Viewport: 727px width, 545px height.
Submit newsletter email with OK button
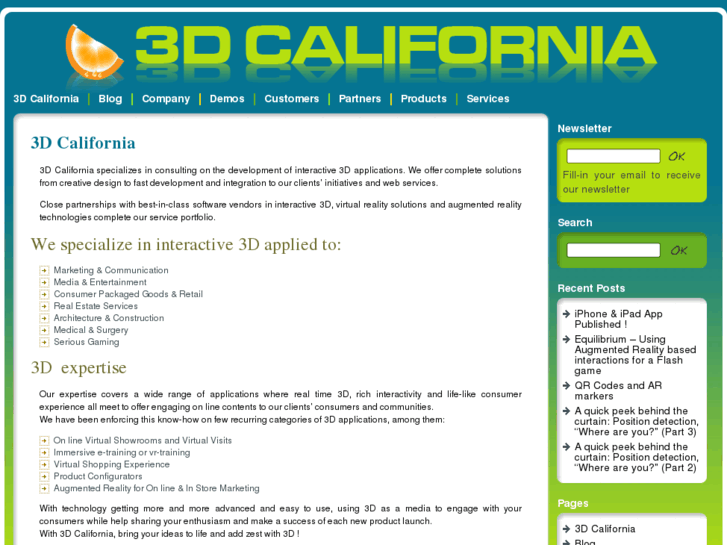[x=676, y=156]
